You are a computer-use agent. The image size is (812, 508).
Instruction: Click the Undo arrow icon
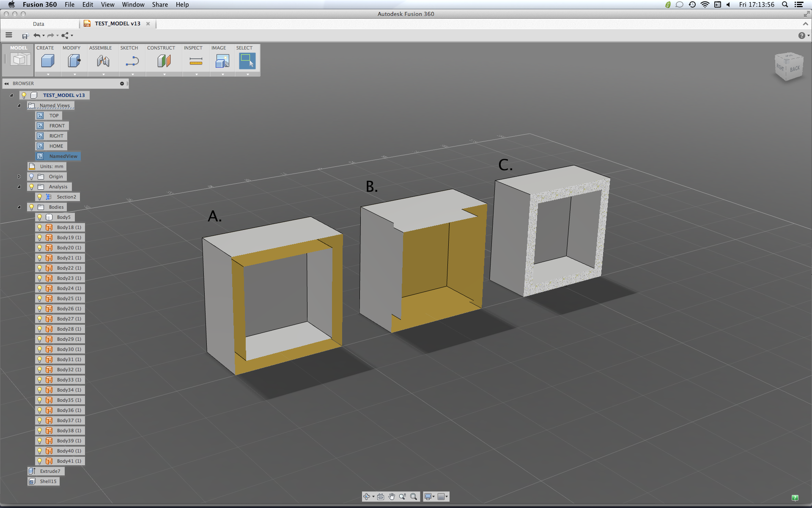click(x=37, y=36)
